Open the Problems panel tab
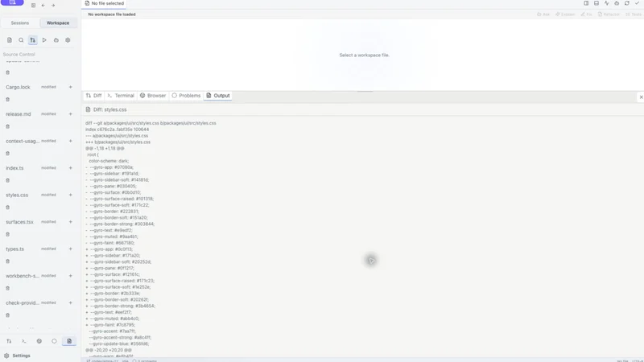Viewport: 644px width, 362px height. 186,96
